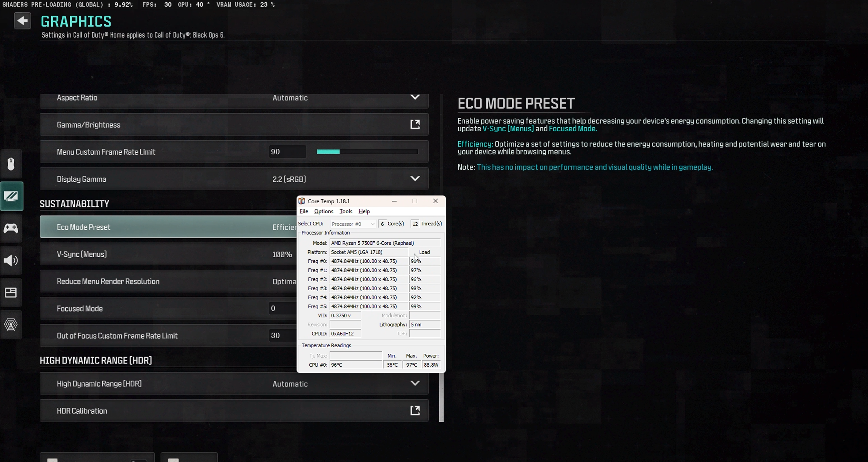The image size is (868, 462).
Task: Open Select CPU Processor #0 combo box
Action: coord(353,224)
